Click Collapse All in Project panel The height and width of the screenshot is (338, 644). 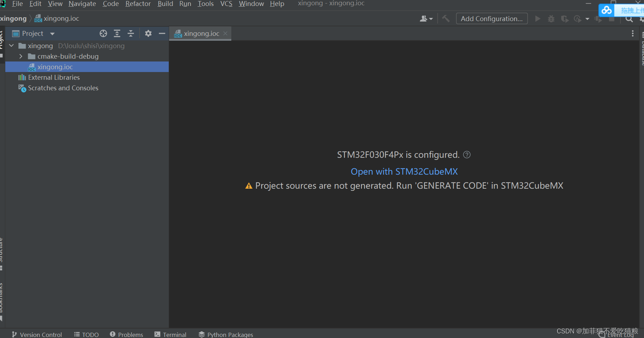[131, 33]
